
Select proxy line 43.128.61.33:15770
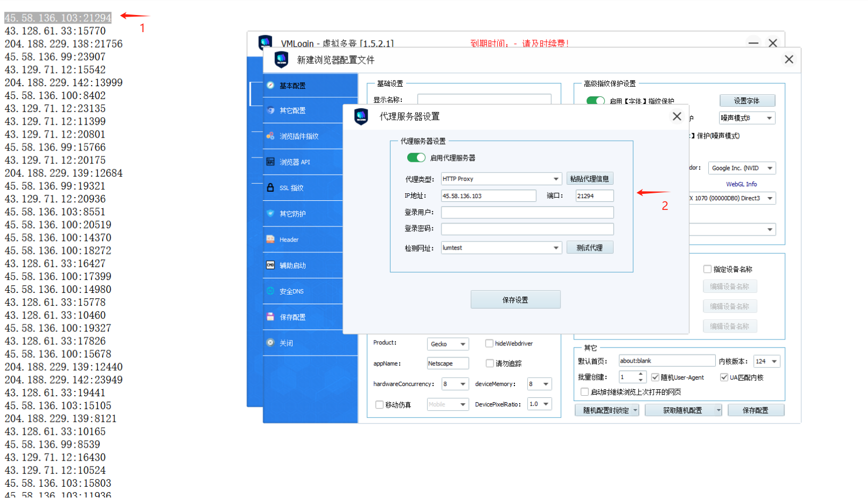(x=55, y=31)
